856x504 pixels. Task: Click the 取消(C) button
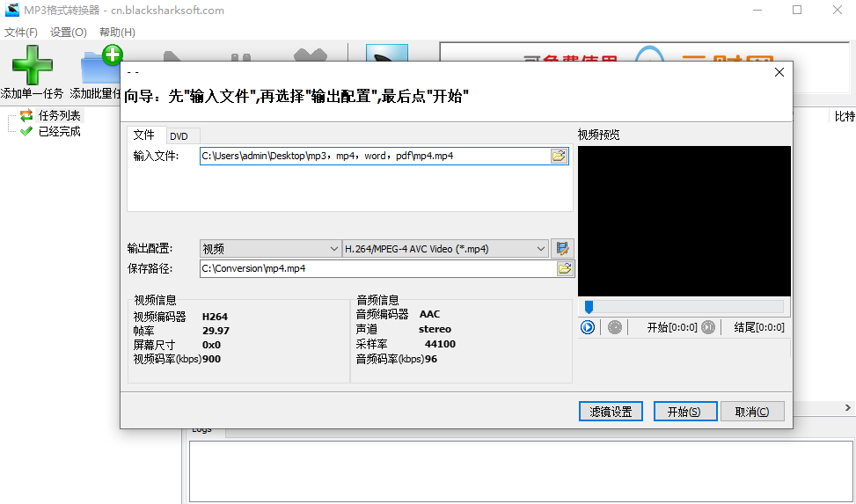[x=752, y=412]
